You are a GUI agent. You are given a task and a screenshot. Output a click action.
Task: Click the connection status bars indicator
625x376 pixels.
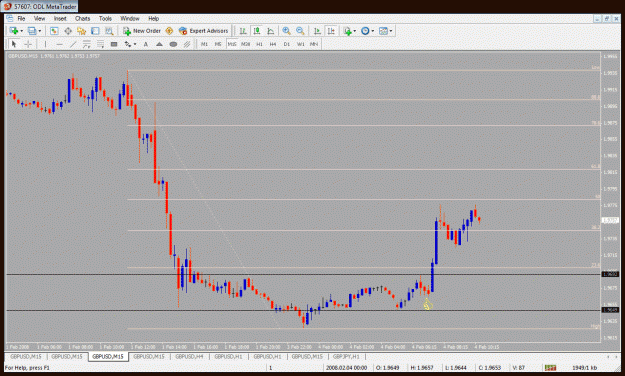(550, 368)
